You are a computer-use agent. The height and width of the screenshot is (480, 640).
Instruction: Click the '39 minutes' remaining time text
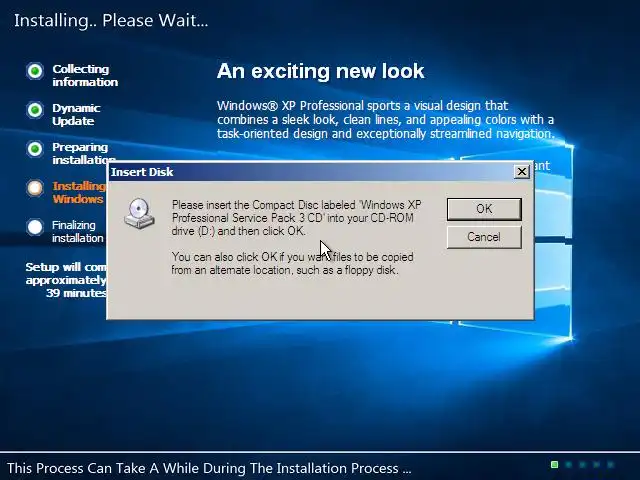click(x=76, y=293)
